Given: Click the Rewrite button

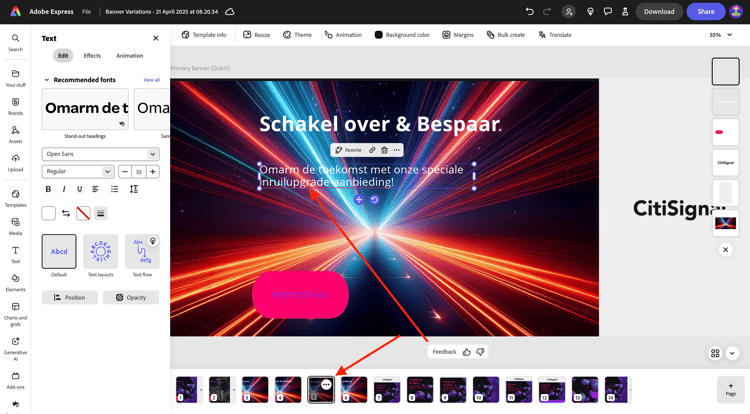Looking at the screenshot, I should tap(348, 150).
